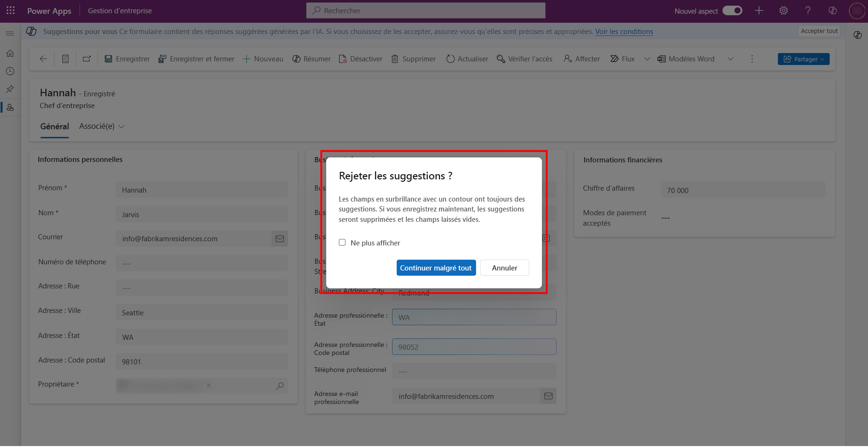
Task: Open the user account avatar
Action: 857,10
